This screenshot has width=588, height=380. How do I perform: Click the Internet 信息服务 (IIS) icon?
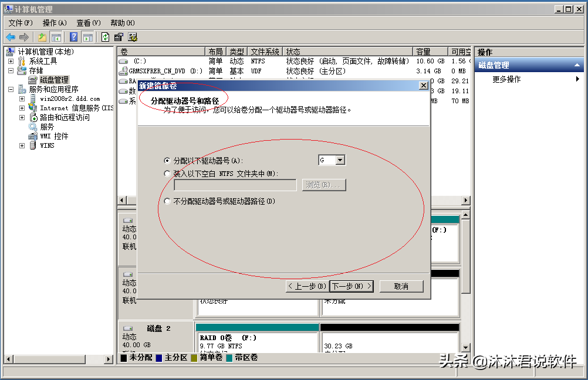(x=33, y=108)
